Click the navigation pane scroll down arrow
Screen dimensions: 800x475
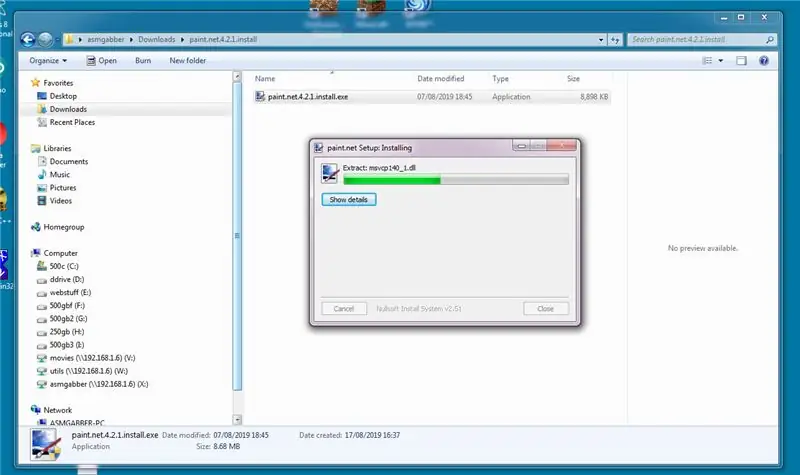[237, 419]
